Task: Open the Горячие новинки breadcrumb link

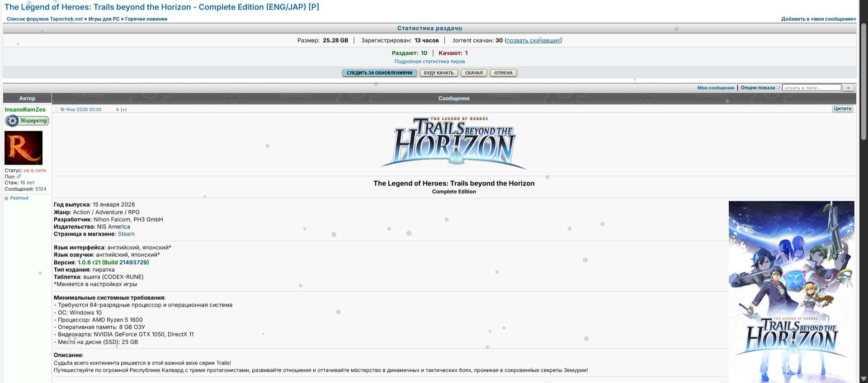Action: pyautogui.click(x=146, y=19)
